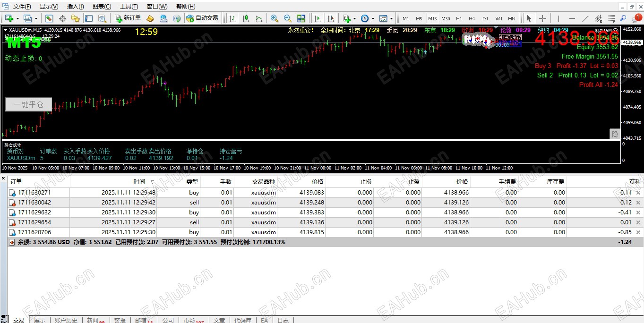Close order 1711630271 with its X
Image resolution: width=644 pixels, height=323 pixels.
pos(638,193)
